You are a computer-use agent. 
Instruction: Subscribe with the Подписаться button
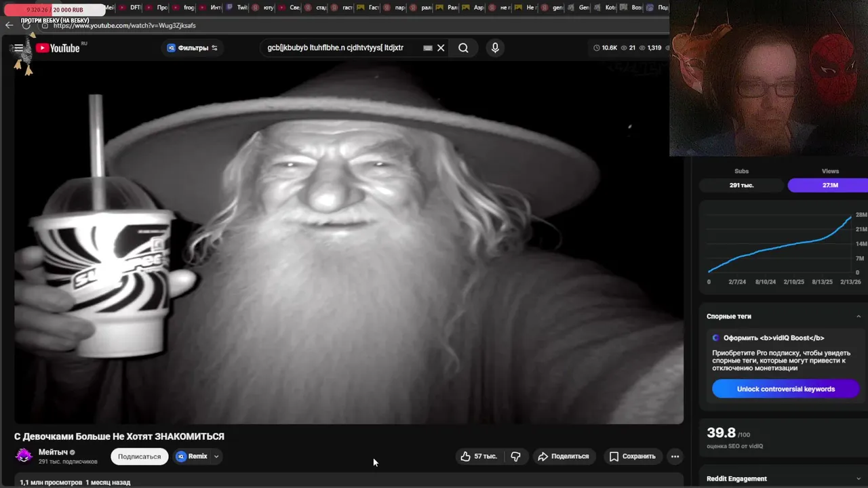(x=139, y=457)
